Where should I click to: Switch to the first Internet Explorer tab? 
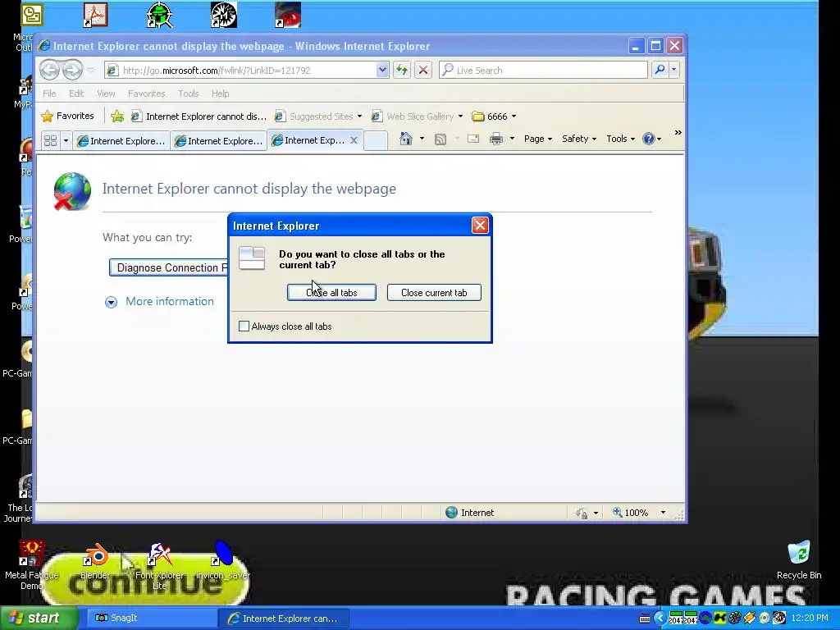point(121,141)
